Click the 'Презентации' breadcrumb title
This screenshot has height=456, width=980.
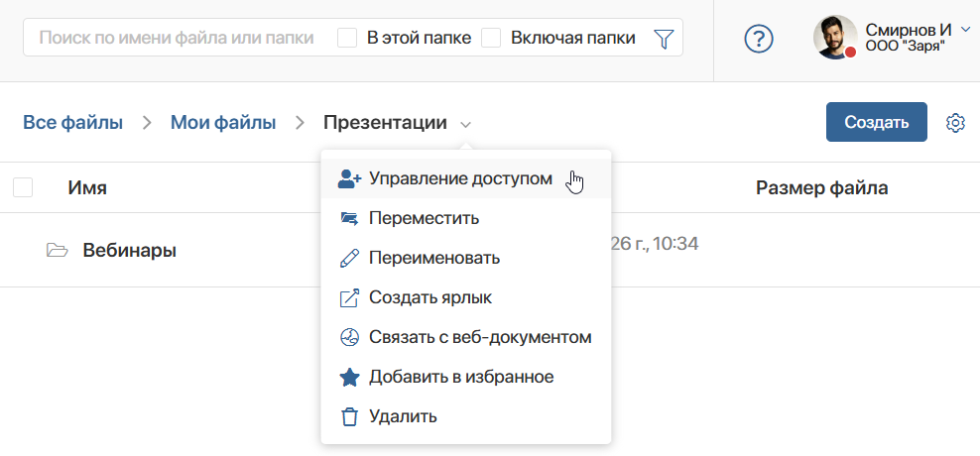(385, 123)
